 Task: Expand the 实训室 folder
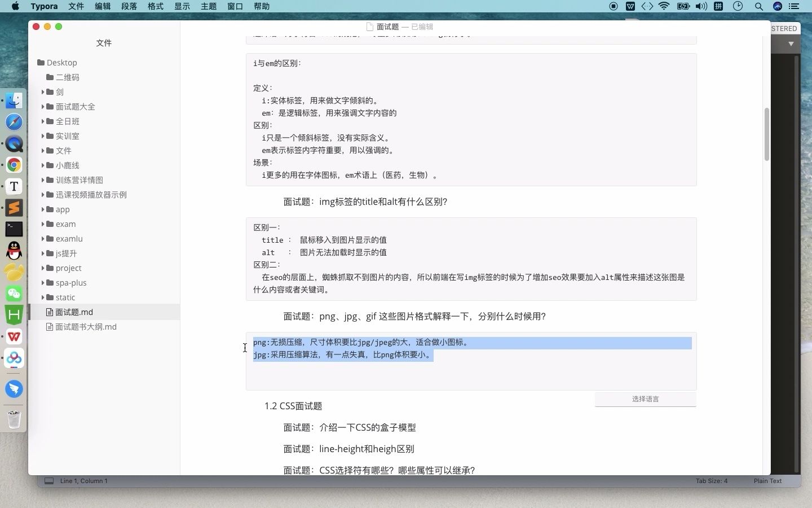pos(43,136)
